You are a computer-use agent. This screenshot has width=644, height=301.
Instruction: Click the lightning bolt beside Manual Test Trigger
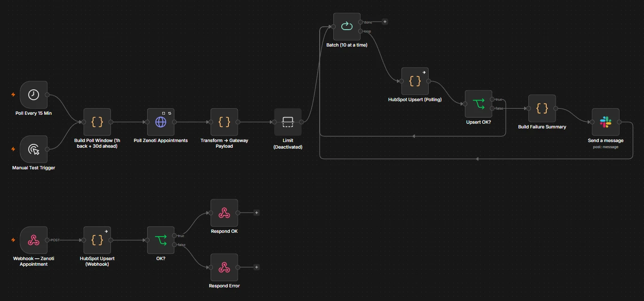[13, 149]
